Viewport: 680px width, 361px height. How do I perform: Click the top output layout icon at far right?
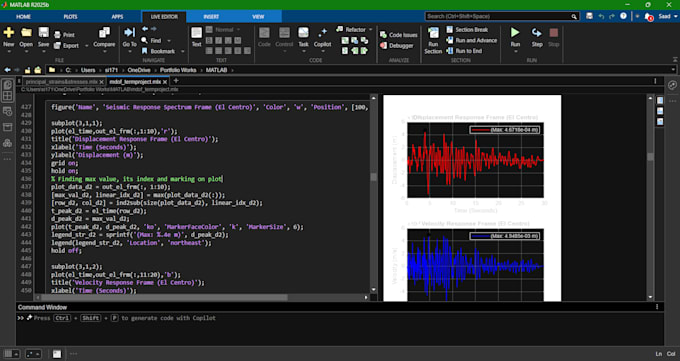[660, 100]
